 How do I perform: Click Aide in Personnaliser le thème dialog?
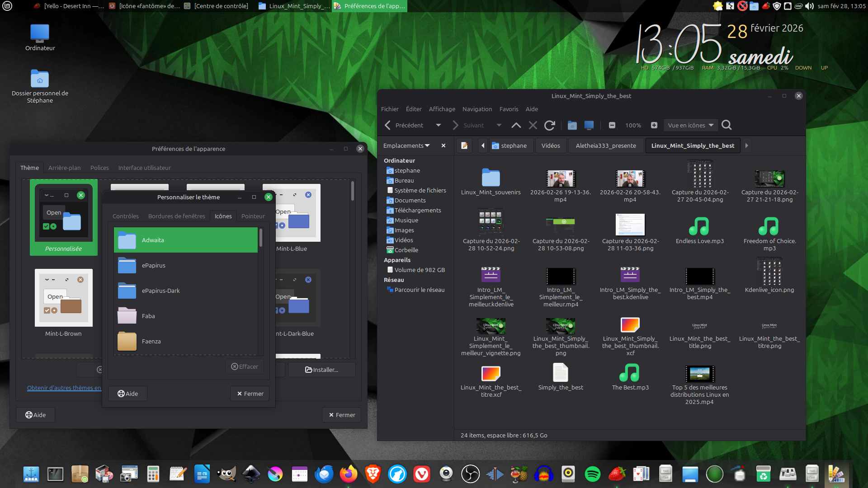tap(127, 394)
